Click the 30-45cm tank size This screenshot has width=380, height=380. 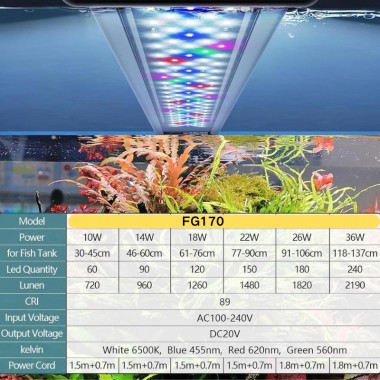tap(92, 253)
